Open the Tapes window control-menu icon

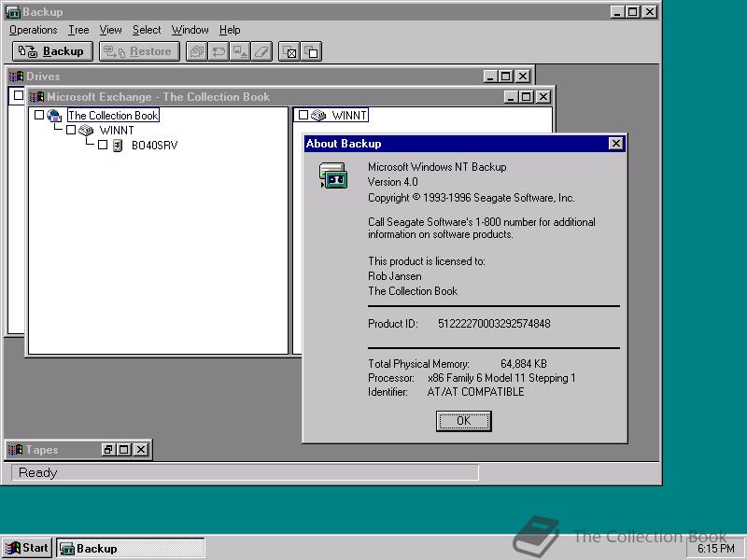pos(16,450)
